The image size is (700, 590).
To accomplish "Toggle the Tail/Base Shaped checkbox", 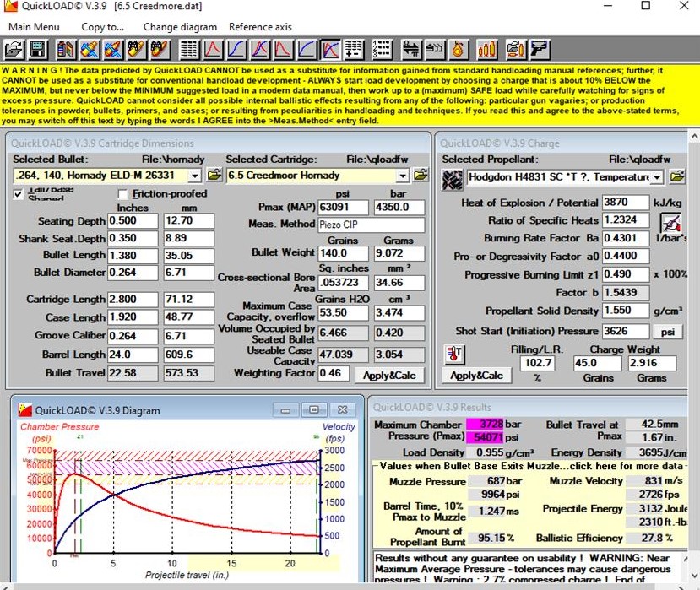I will [x=18, y=194].
